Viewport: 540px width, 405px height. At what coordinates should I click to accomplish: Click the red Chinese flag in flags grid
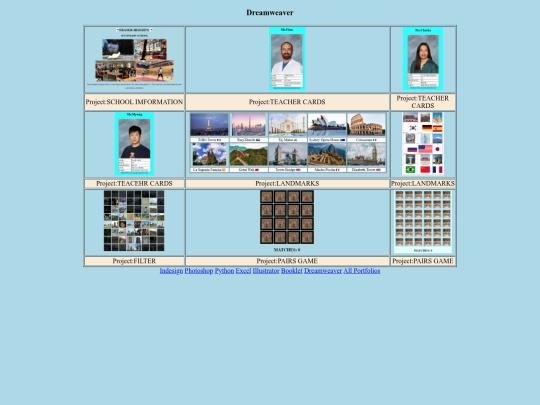point(425,169)
